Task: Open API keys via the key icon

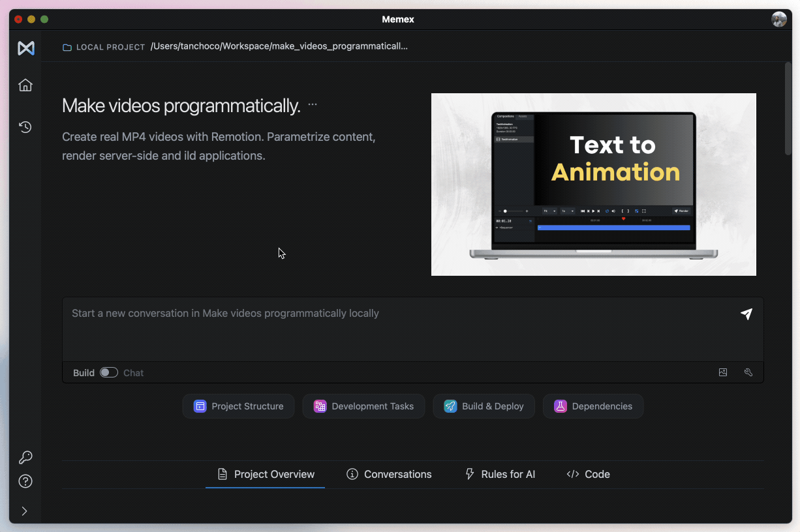Action: click(x=25, y=458)
